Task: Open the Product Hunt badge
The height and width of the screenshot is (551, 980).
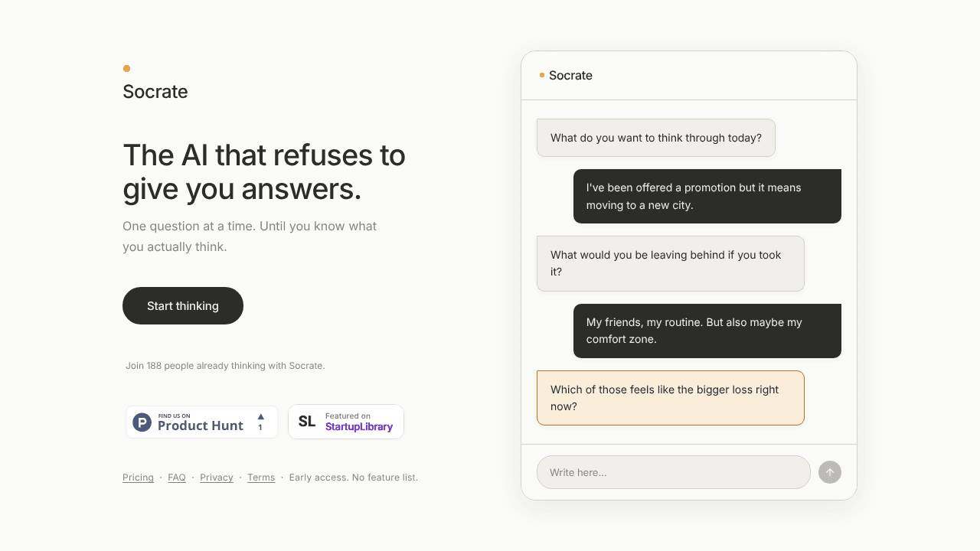Action: [202, 422]
